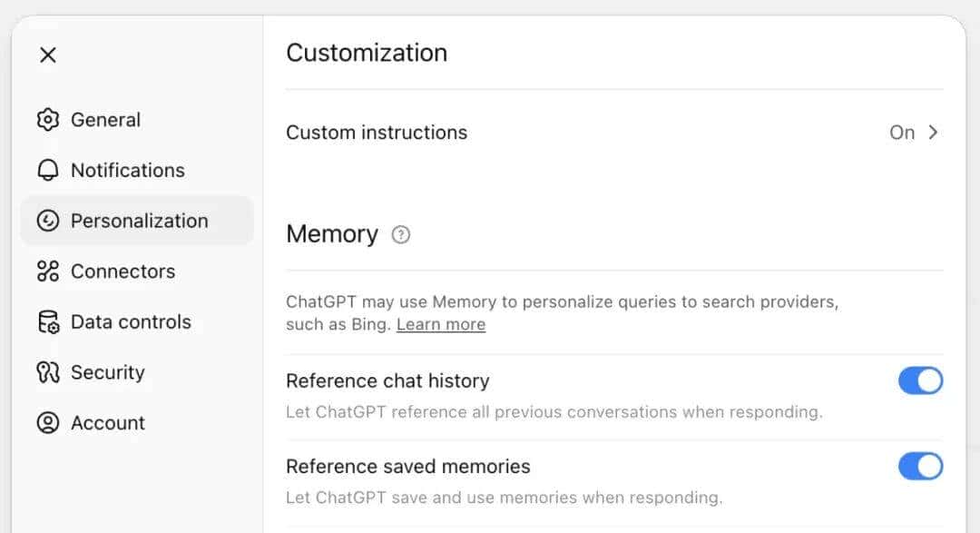Select the Notifications text label in sidebar
The height and width of the screenshot is (533, 980).
pos(127,171)
